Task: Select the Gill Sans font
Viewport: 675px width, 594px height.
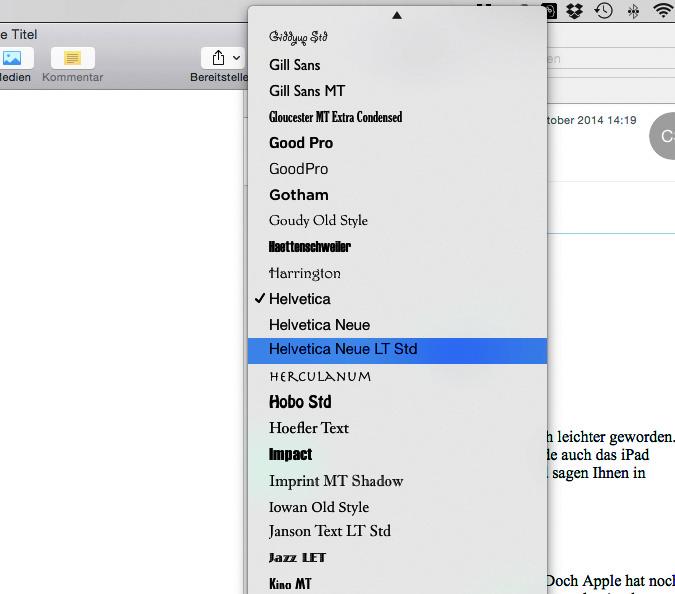Action: click(x=397, y=65)
